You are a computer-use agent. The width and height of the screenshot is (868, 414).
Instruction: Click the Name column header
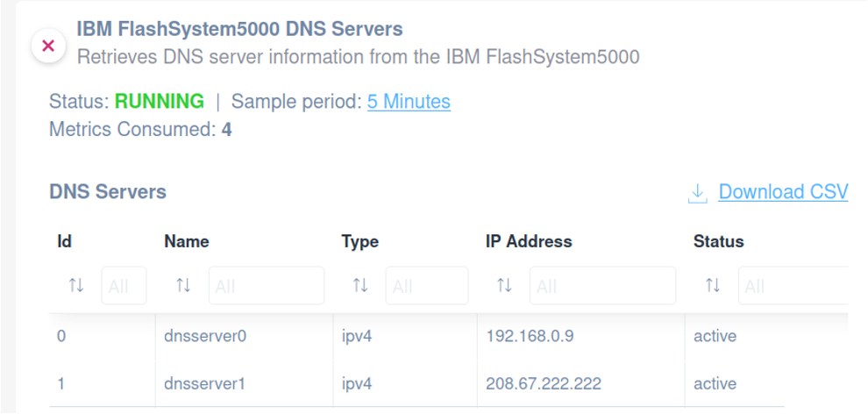187,241
